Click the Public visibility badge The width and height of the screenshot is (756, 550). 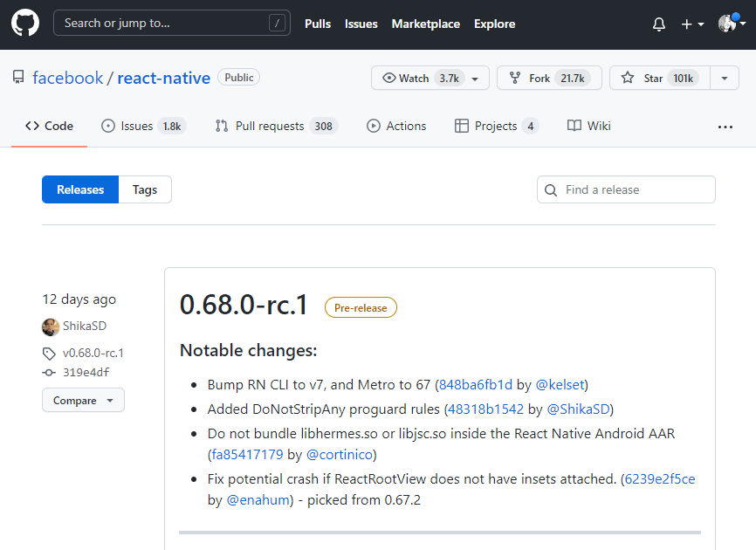pos(238,77)
